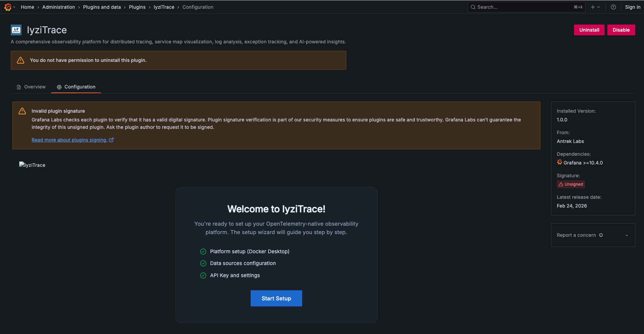Open Administration from the breadcrumb trail
This screenshot has height=334, width=644.
[x=59, y=7]
